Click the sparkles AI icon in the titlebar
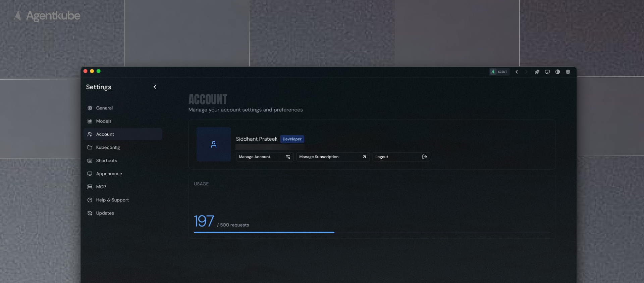The image size is (644, 283). 537,72
